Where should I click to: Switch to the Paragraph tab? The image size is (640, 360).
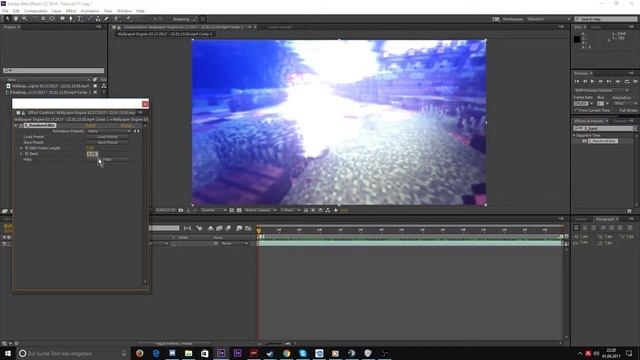click(605, 219)
